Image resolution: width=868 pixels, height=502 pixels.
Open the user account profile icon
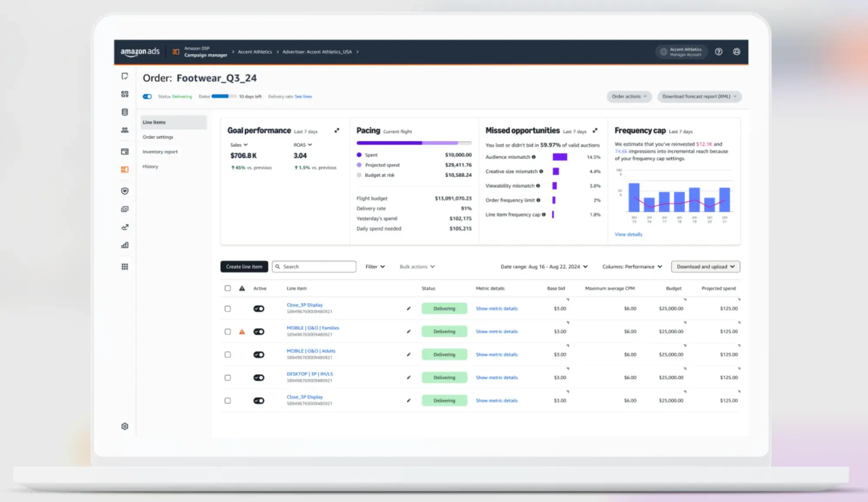coord(736,52)
